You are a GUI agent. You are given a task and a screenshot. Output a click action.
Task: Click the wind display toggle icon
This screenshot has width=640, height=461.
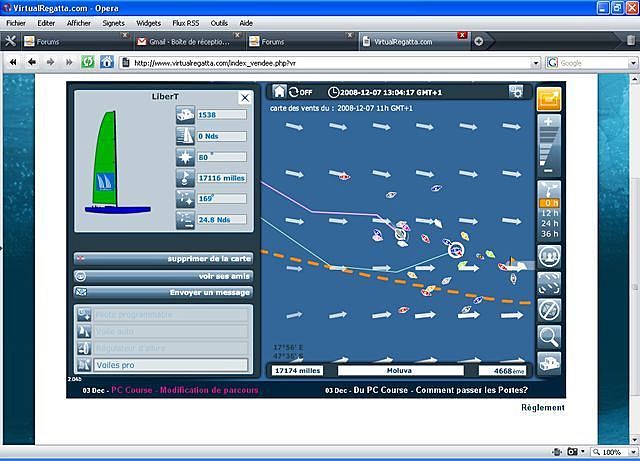pyautogui.click(x=549, y=283)
